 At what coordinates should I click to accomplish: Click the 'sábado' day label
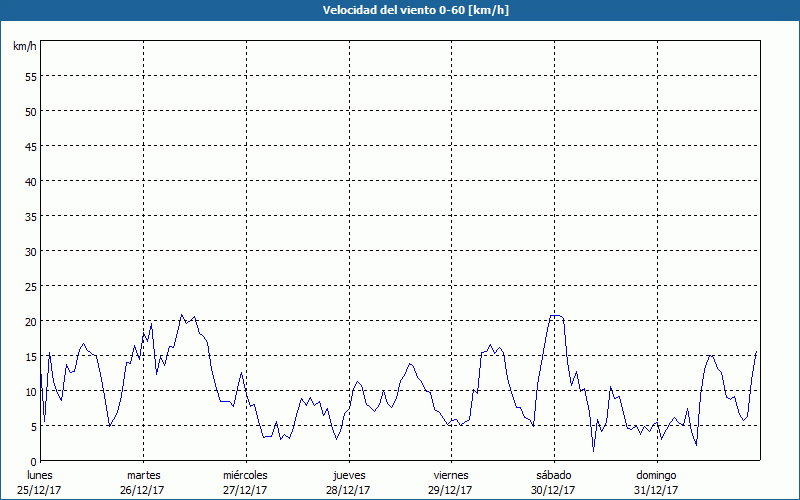click(x=553, y=475)
